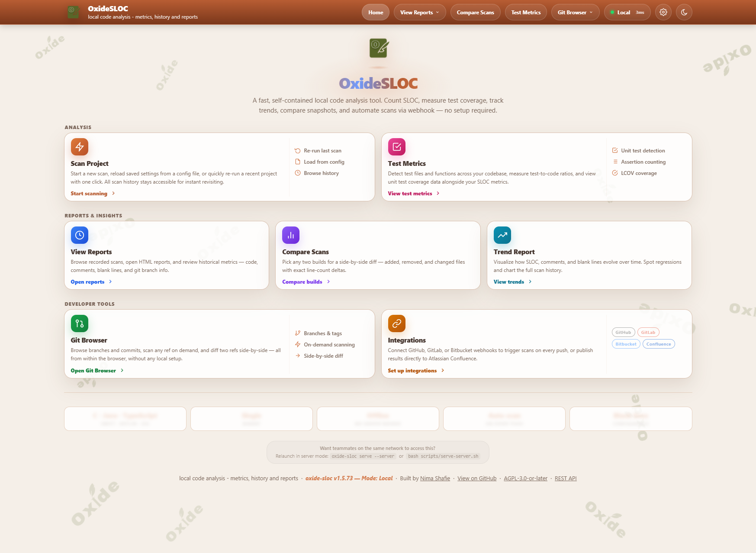Click the oxide-sloc serve --server command
This screenshot has width=756, height=553.
click(x=363, y=456)
